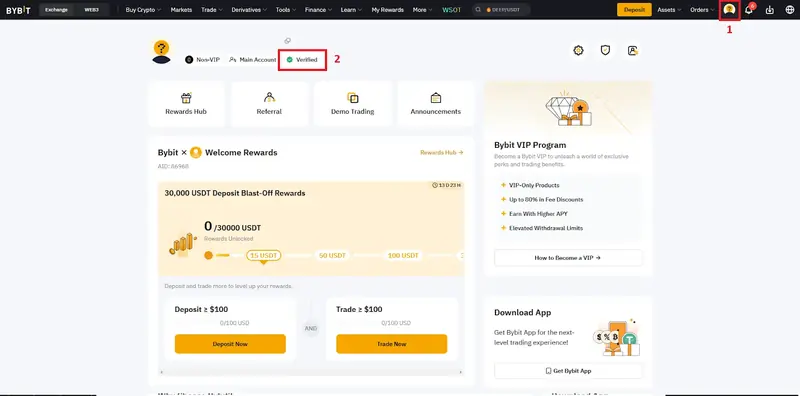Viewport: 800px width, 396px height.
Task: Open My Rewards in the nav bar
Action: [x=387, y=10]
